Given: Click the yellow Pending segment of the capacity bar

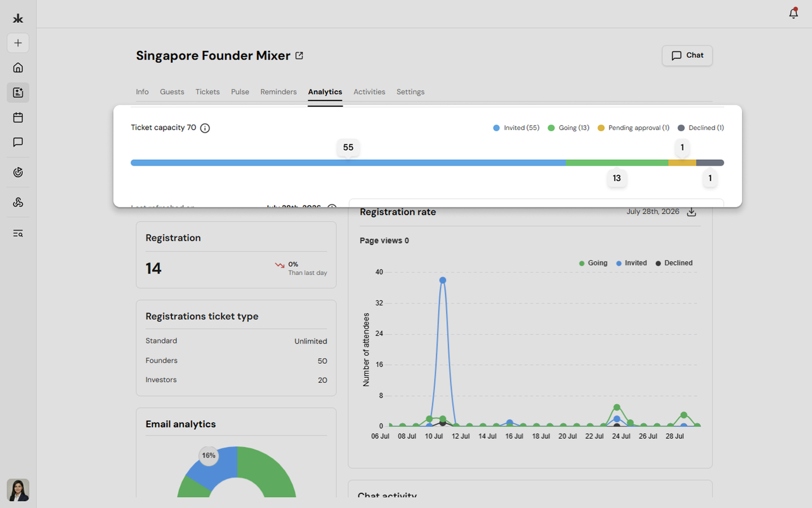Looking at the screenshot, I should pos(683,163).
